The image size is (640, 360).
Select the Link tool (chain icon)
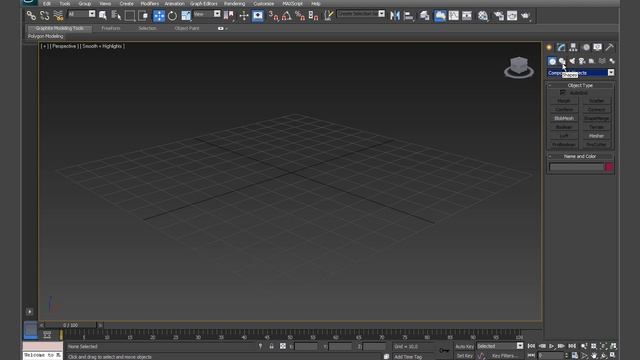[31, 16]
